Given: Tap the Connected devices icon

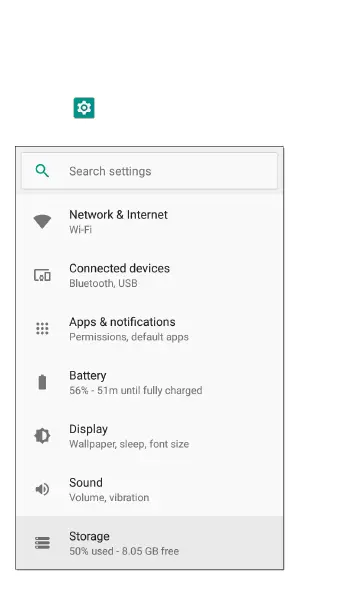Looking at the screenshot, I should click(42, 275).
